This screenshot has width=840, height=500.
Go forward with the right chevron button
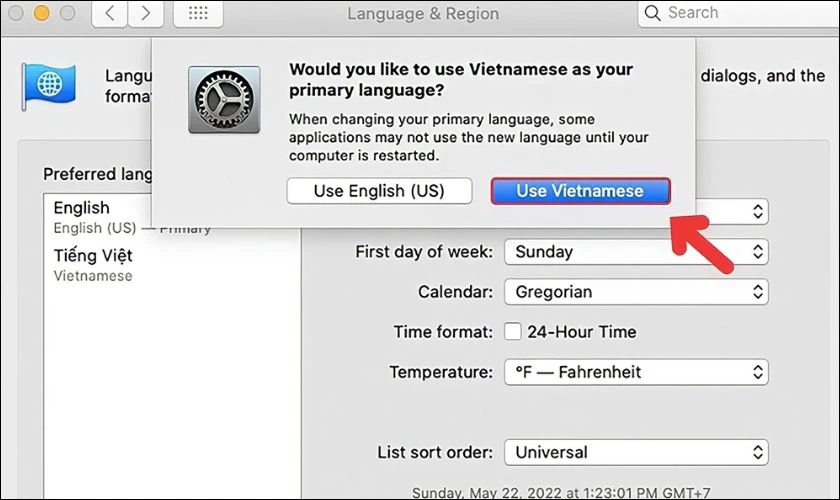coord(146,13)
